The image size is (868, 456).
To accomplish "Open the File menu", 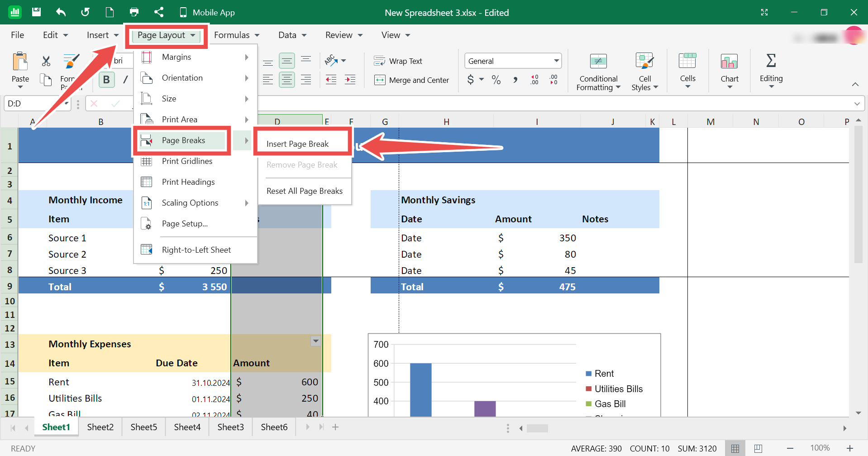I will pyautogui.click(x=18, y=35).
